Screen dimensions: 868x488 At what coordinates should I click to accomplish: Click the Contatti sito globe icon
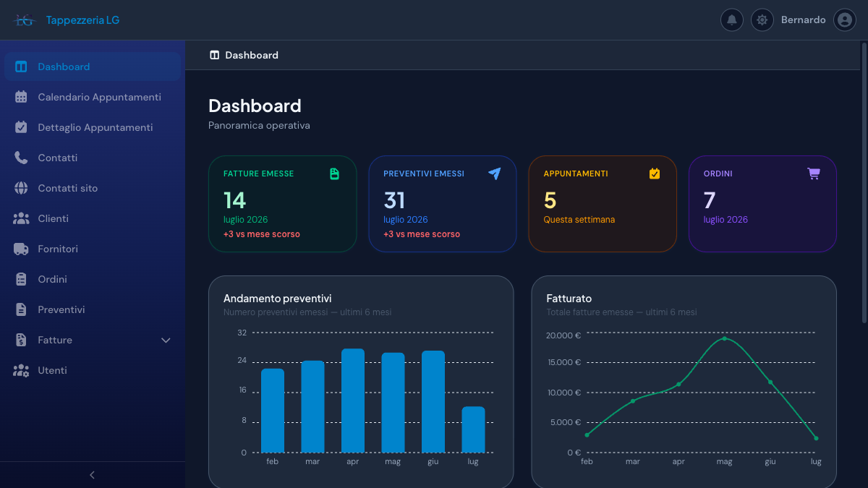21,188
